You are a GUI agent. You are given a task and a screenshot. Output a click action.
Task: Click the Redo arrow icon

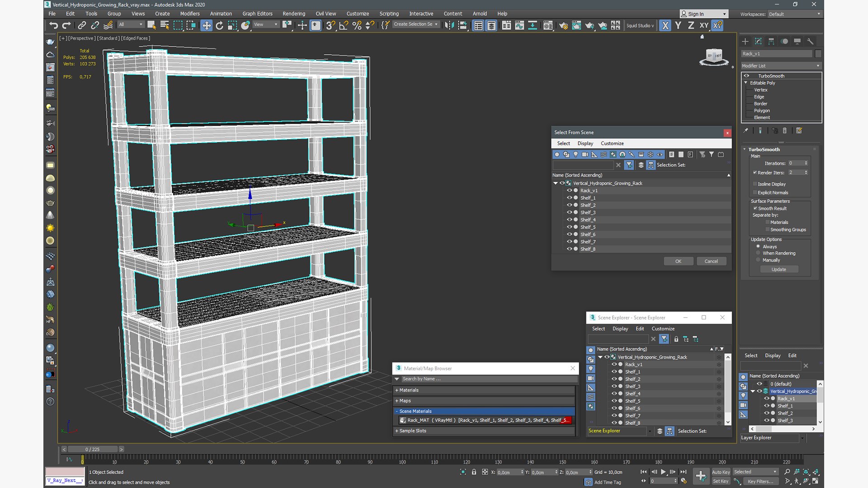66,25
